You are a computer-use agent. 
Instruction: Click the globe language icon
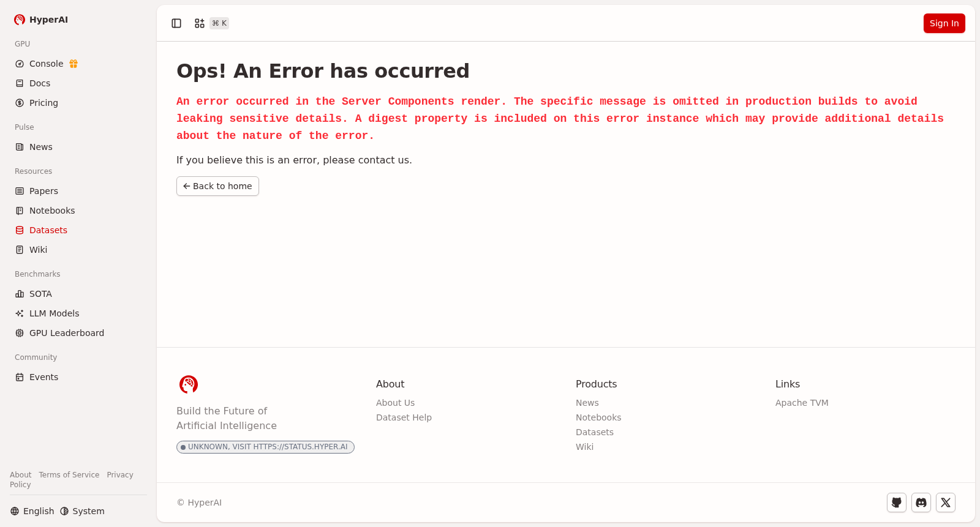(15, 511)
